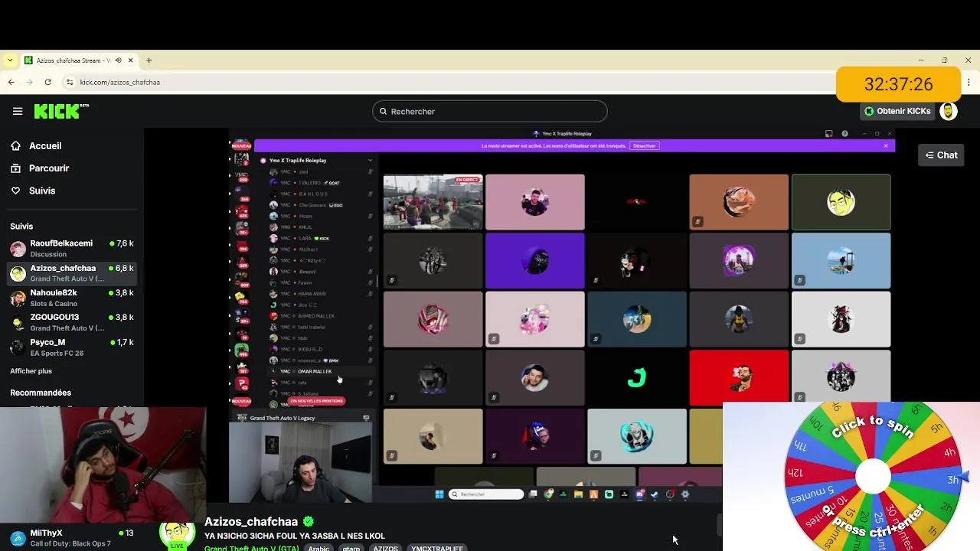The image size is (980, 551).
Task: Open the Chat panel
Action: click(941, 155)
